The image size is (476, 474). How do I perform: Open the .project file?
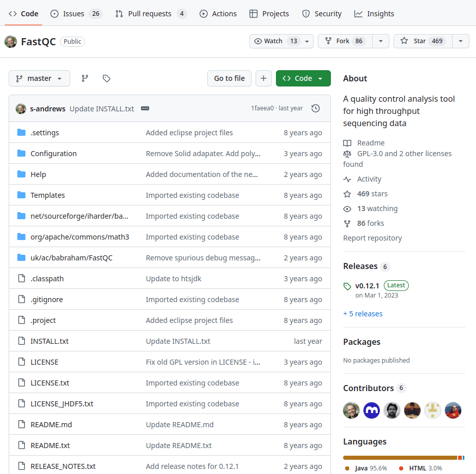pos(43,320)
